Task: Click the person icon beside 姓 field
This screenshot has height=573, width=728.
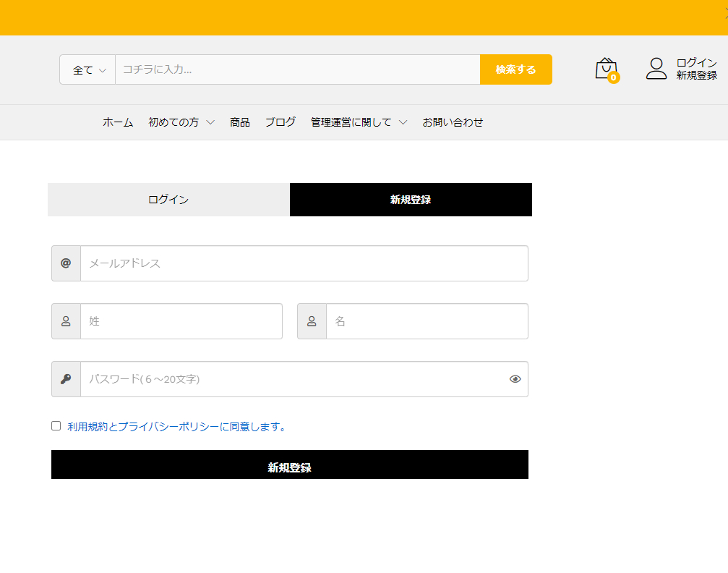Action: coord(66,321)
